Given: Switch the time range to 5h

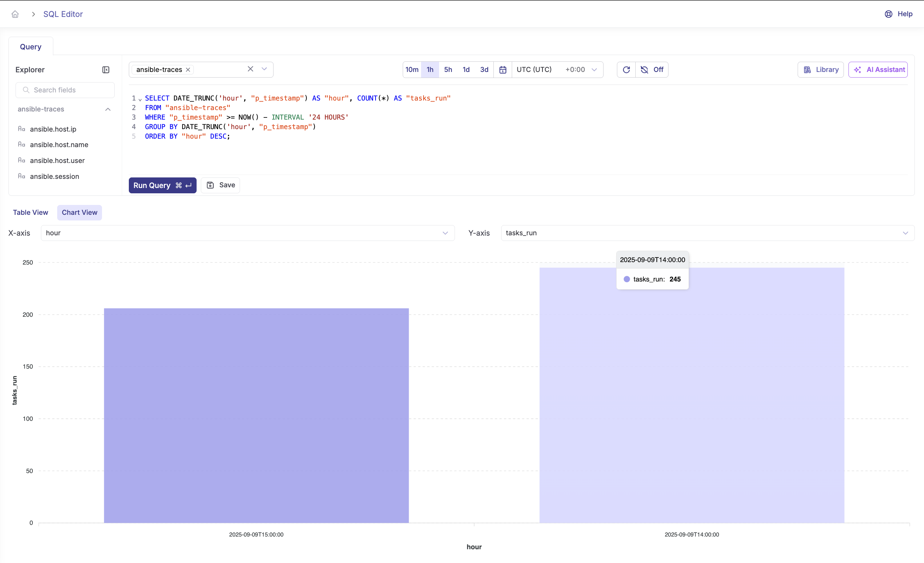Looking at the screenshot, I should pyautogui.click(x=448, y=70).
